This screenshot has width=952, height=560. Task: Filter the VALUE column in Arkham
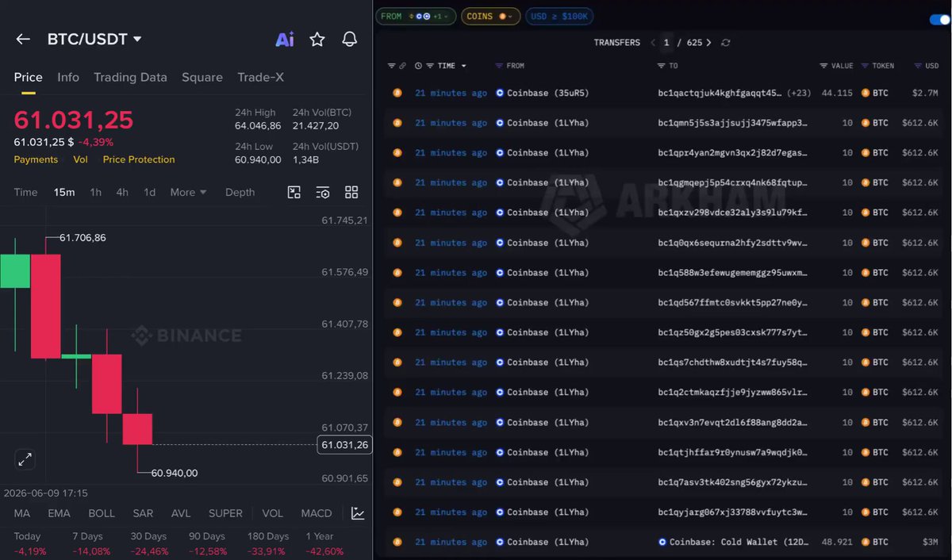[x=824, y=66]
